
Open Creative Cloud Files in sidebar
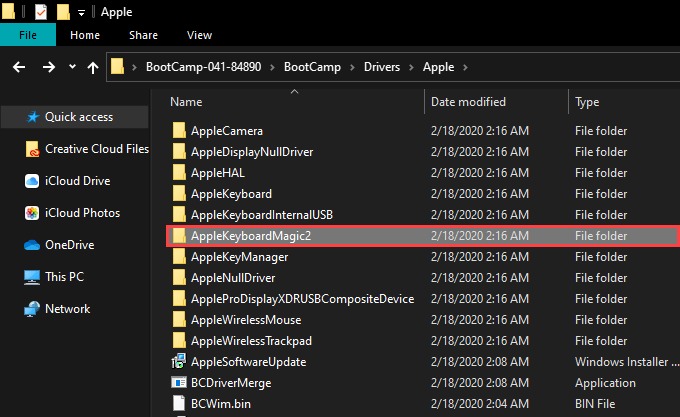[x=96, y=149]
